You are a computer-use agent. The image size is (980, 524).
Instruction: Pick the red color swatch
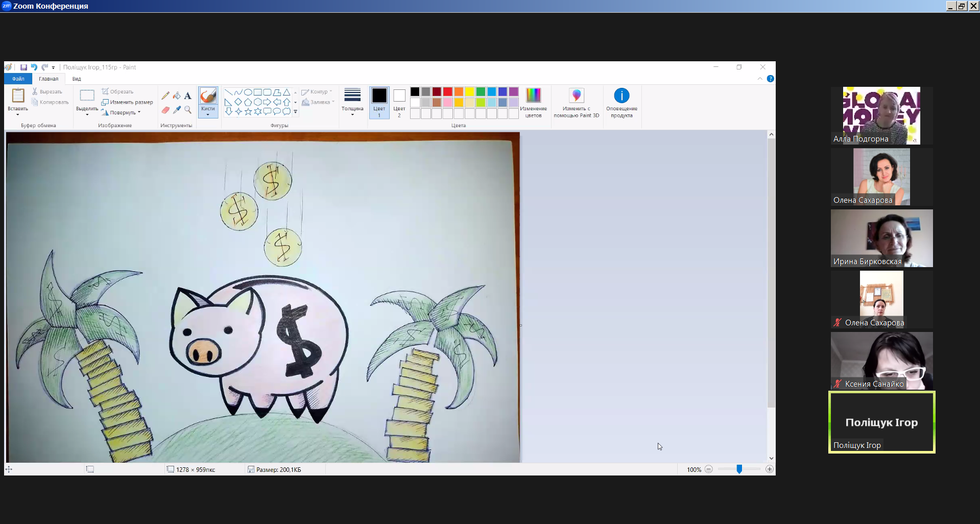tap(447, 91)
